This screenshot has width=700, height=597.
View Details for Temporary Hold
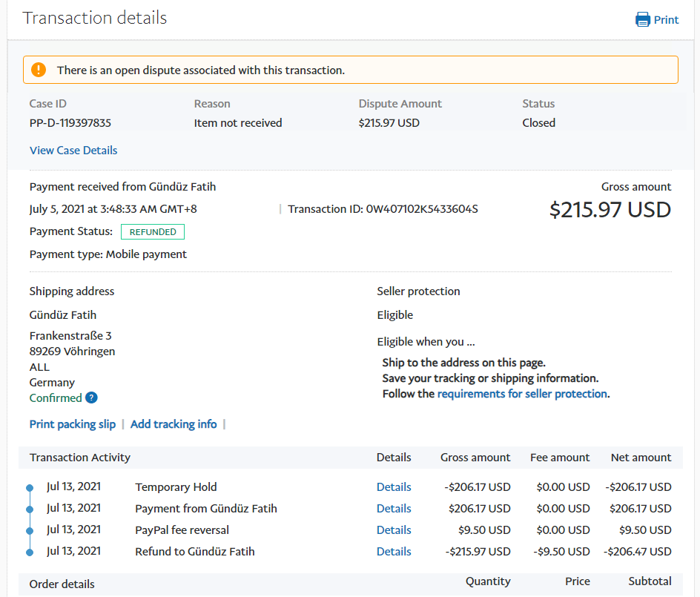[394, 487]
